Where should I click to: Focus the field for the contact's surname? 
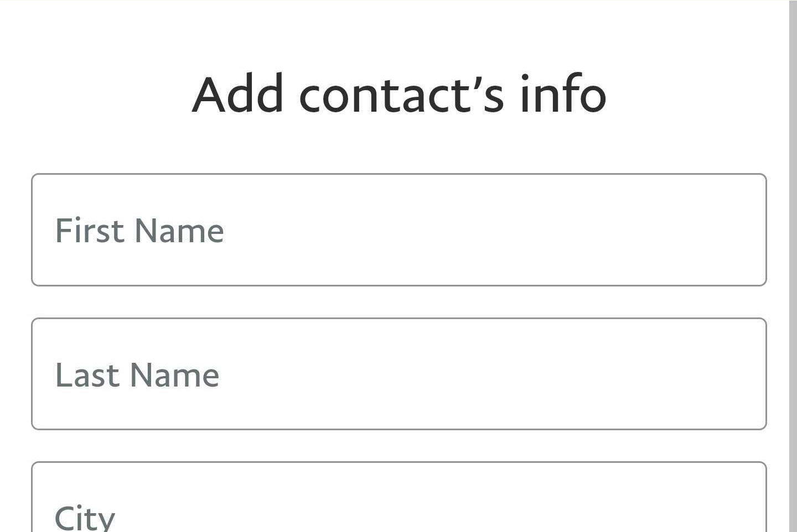pyautogui.click(x=398, y=374)
